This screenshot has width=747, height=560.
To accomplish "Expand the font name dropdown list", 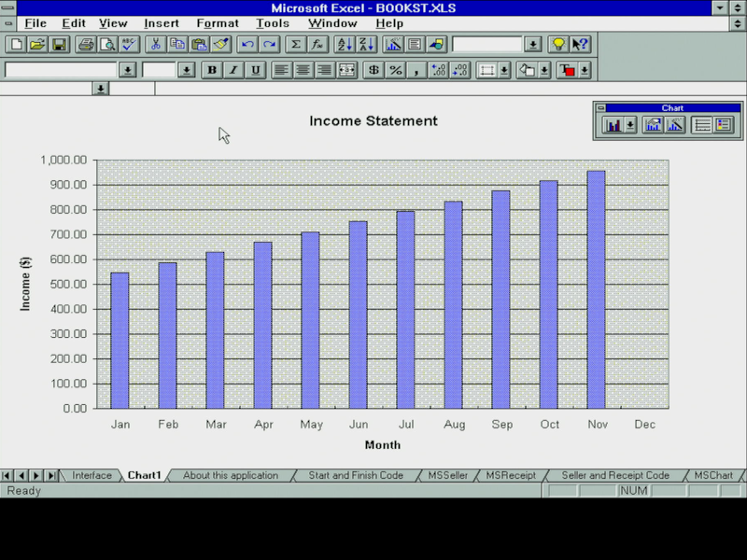I will tap(128, 70).
